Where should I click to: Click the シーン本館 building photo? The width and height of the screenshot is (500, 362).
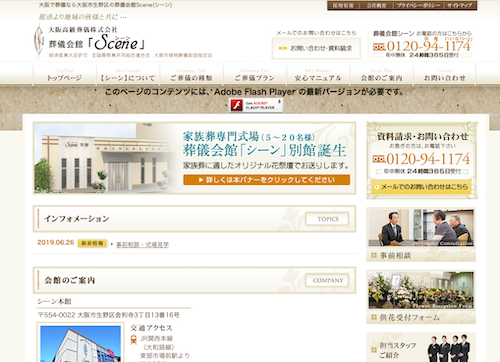click(x=80, y=343)
